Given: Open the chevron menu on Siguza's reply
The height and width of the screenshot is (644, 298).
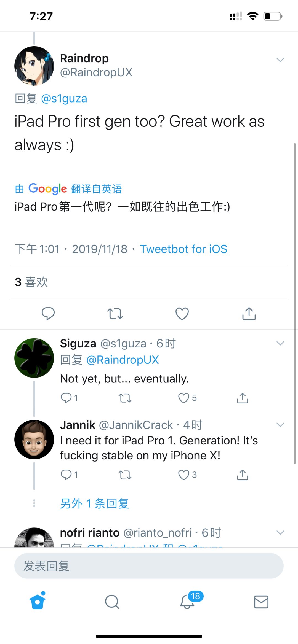Looking at the screenshot, I should [280, 343].
